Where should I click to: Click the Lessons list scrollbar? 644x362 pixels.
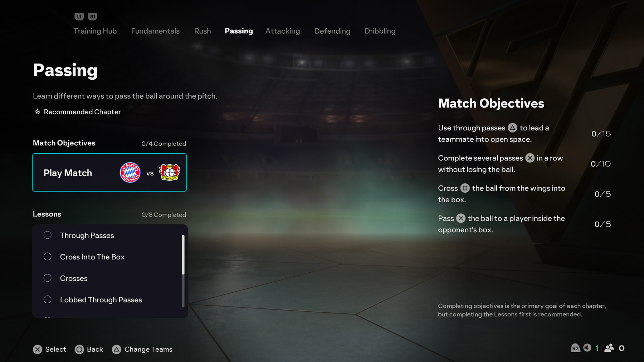pyautogui.click(x=183, y=271)
